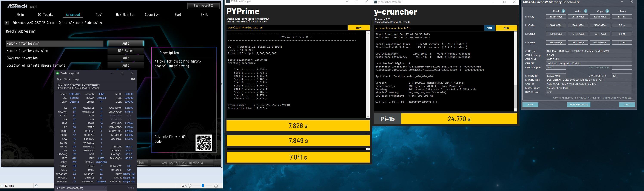Click the DRAM:FSB Ratio 32:1 field
Screen dimensions: 644x191
622,75
